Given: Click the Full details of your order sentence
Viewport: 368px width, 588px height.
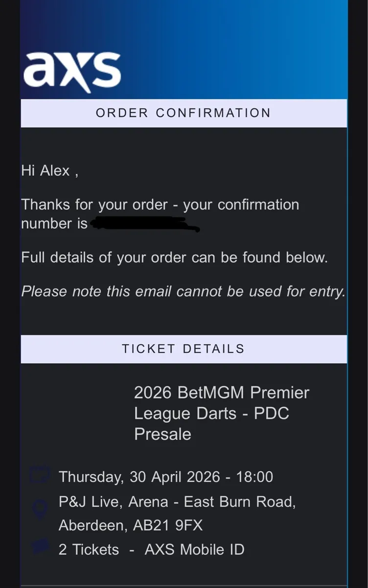Looking at the screenshot, I should [x=174, y=257].
